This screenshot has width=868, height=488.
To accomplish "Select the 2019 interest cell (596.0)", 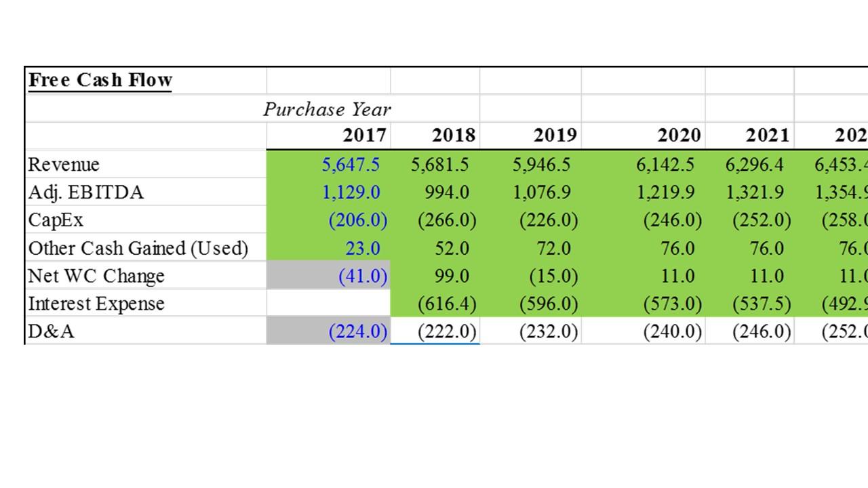I will pyautogui.click(x=530, y=303).
